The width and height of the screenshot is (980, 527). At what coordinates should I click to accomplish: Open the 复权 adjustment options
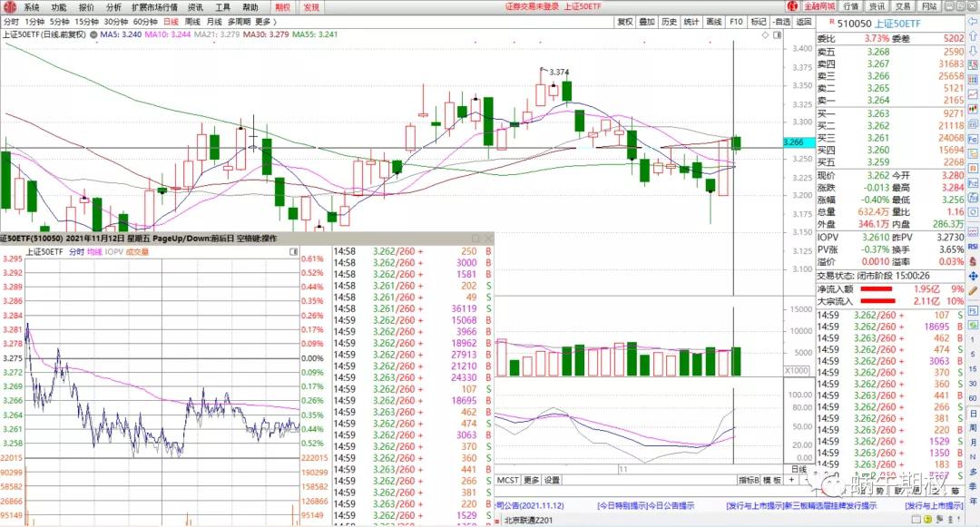coord(625,21)
